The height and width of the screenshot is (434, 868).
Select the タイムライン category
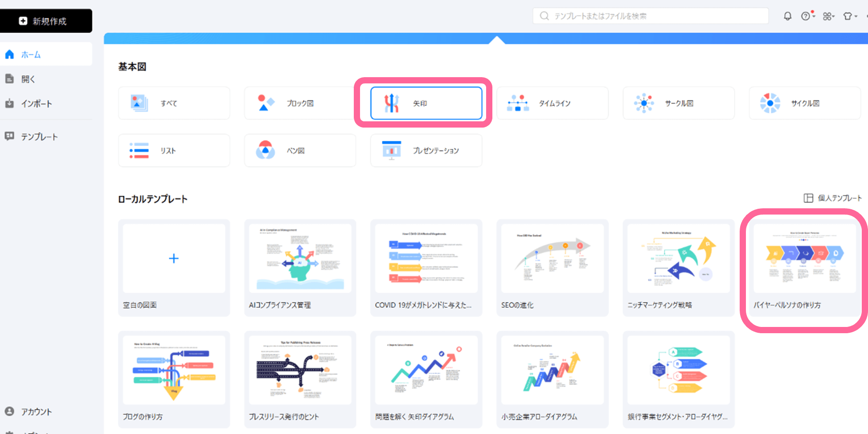[x=552, y=103]
